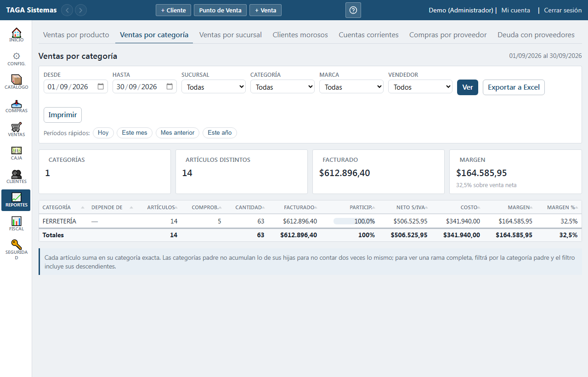Select the Mes anterior quick period

178,133
